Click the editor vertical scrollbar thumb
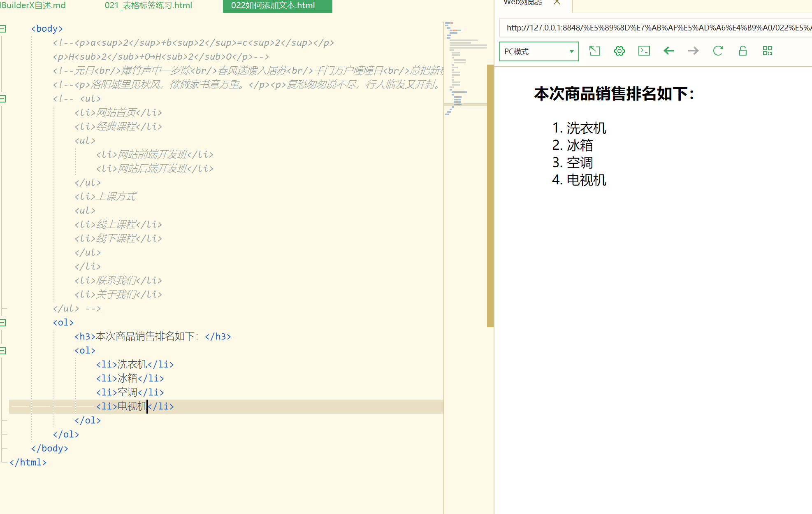 [490, 195]
